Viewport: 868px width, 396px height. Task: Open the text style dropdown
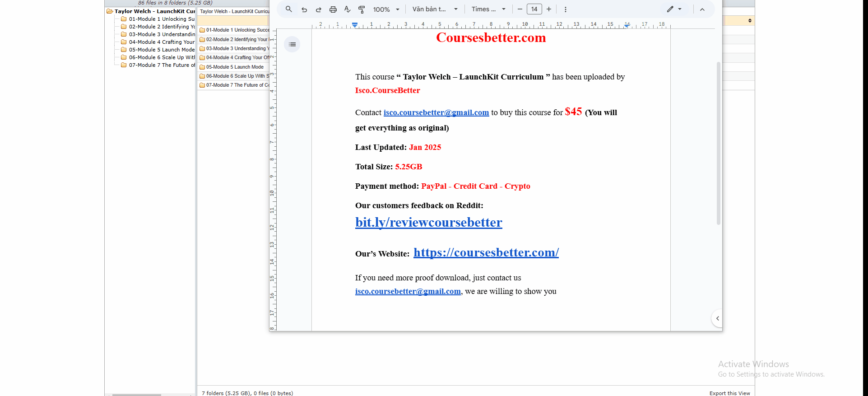point(435,9)
